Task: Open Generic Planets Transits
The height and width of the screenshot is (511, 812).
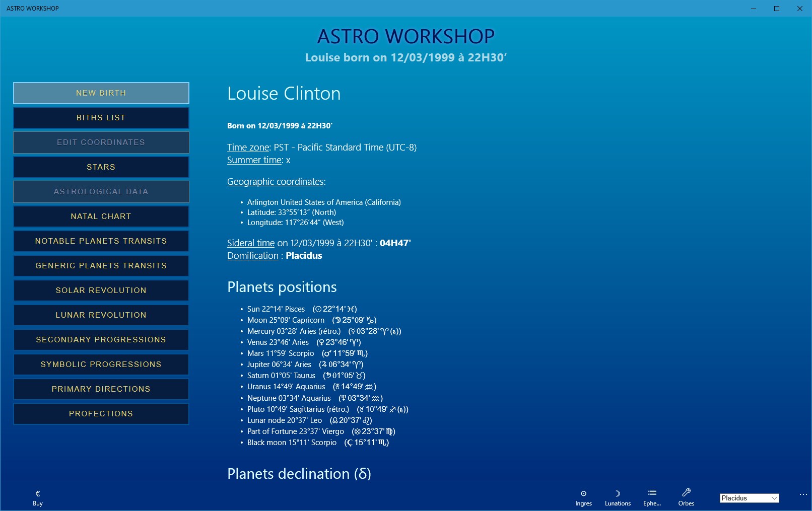Action: 101,266
